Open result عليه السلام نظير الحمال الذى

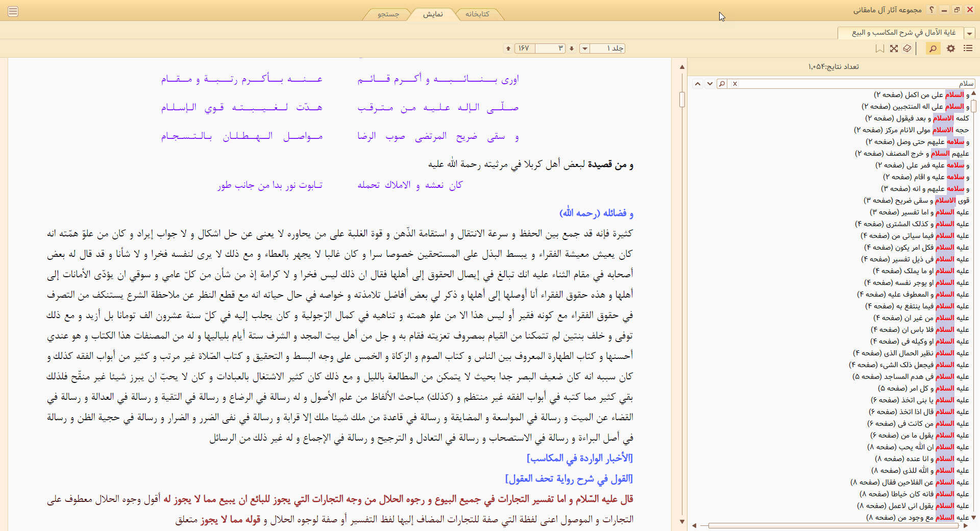pos(911,353)
